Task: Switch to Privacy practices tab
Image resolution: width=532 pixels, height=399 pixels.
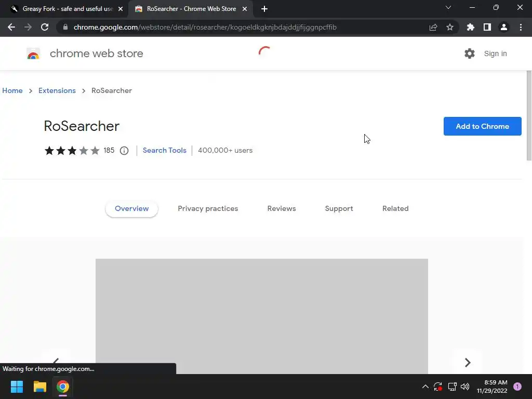Action: pyautogui.click(x=208, y=209)
